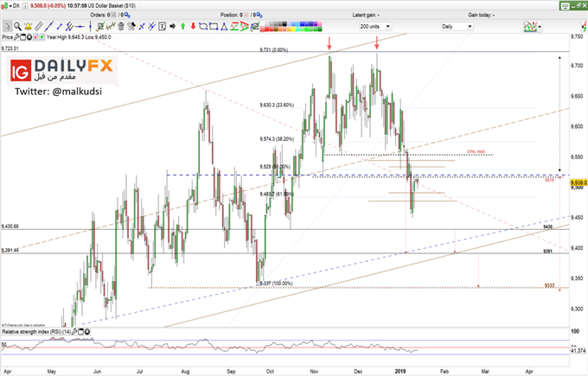Pick the red color swatch in palette
The width and height of the screenshot is (588, 376).
267,29
